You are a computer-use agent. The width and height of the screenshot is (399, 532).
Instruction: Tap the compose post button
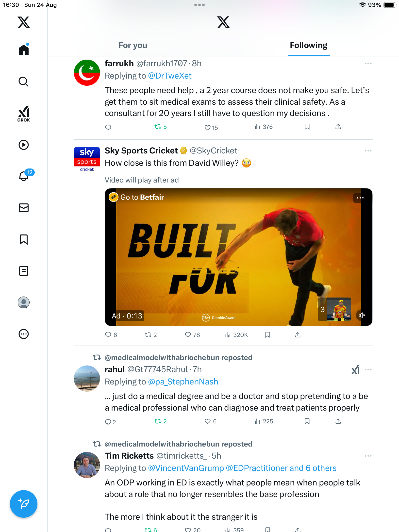[x=24, y=504]
